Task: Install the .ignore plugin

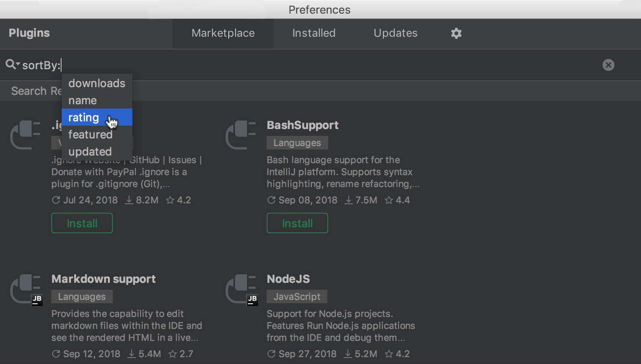Action: (x=82, y=223)
